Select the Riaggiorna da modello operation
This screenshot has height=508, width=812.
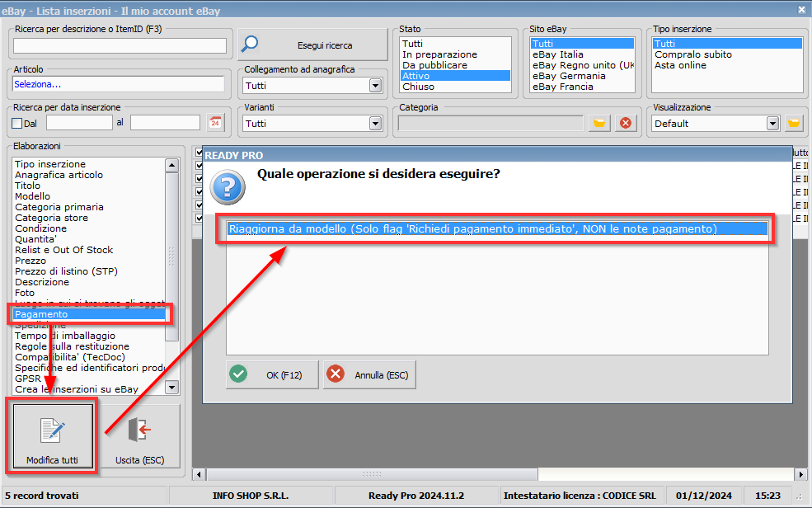point(497,229)
